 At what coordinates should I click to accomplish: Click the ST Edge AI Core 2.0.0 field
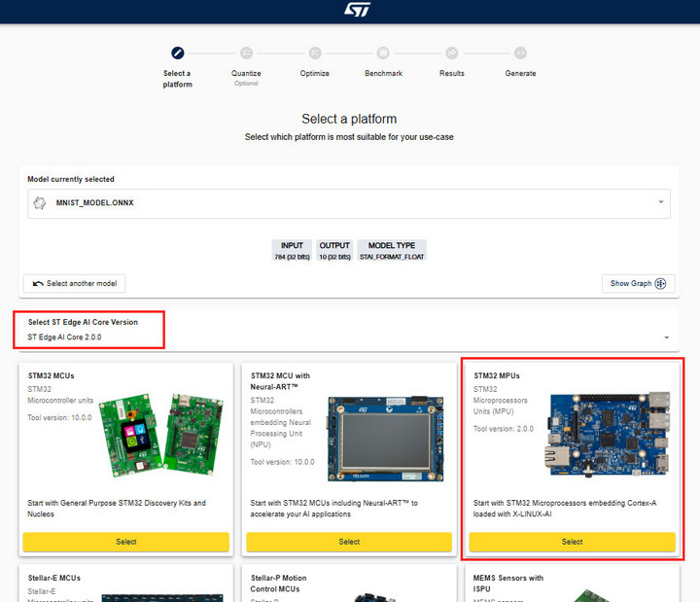(349, 337)
